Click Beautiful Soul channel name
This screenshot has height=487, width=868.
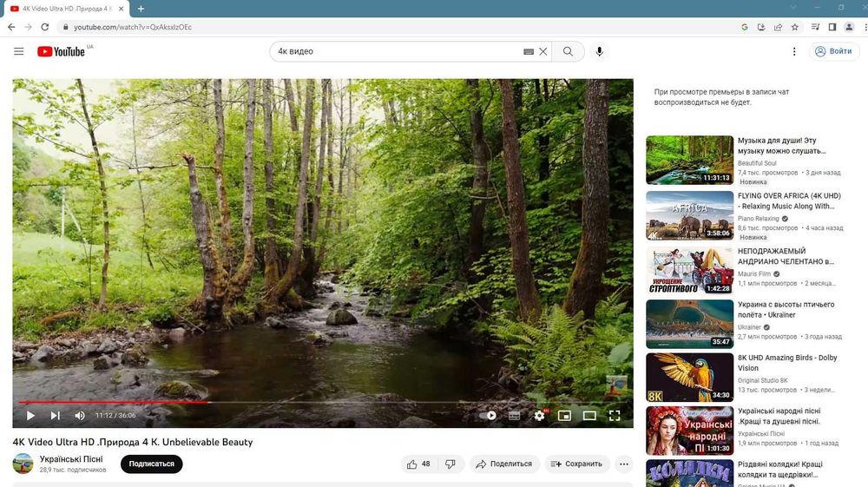point(757,163)
